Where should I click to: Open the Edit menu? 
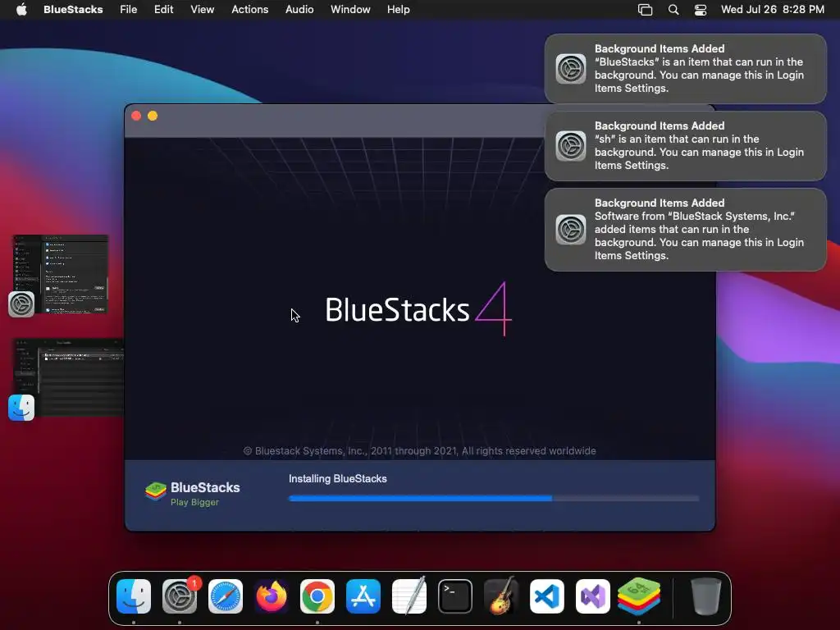(163, 10)
